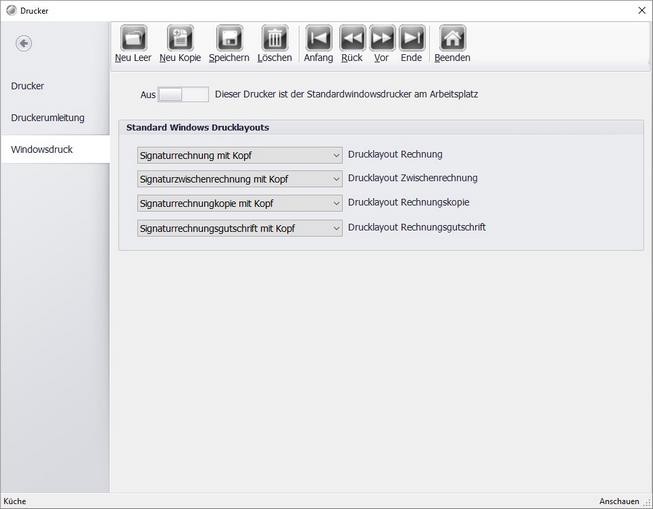The width and height of the screenshot is (653, 509).
Task: Save using the Speichern disk icon
Action: pyautogui.click(x=229, y=38)
